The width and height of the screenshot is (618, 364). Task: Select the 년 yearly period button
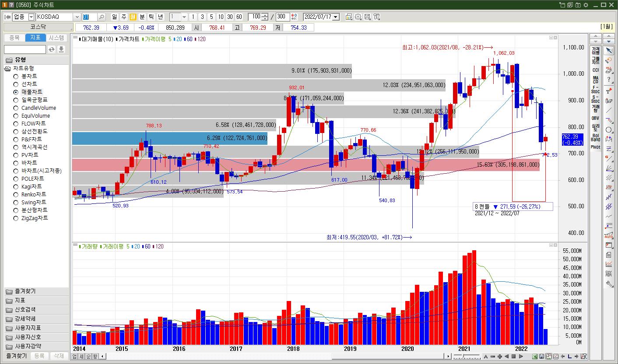(x=160, y=17)
